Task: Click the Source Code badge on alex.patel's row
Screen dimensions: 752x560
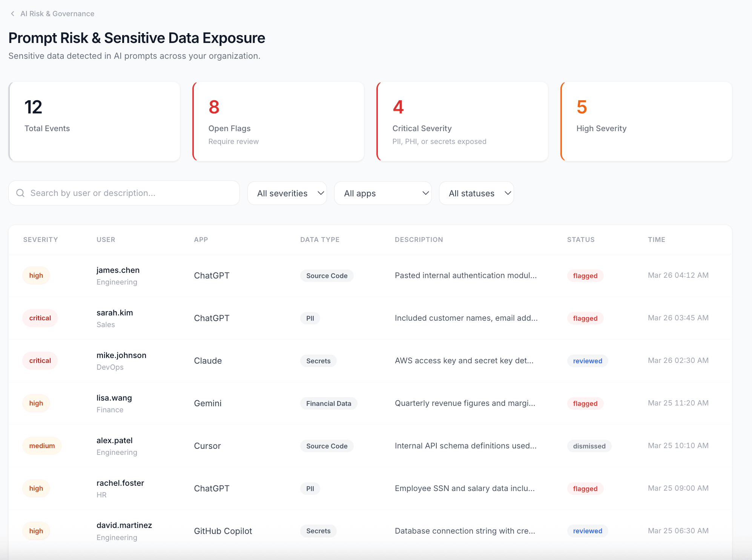Action: (327, 446)
